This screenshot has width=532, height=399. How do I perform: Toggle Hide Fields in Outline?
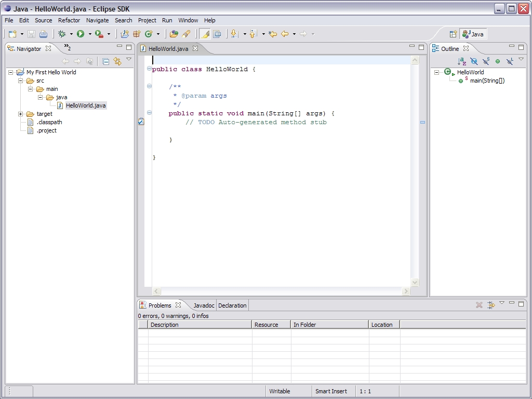coord(474,61)
